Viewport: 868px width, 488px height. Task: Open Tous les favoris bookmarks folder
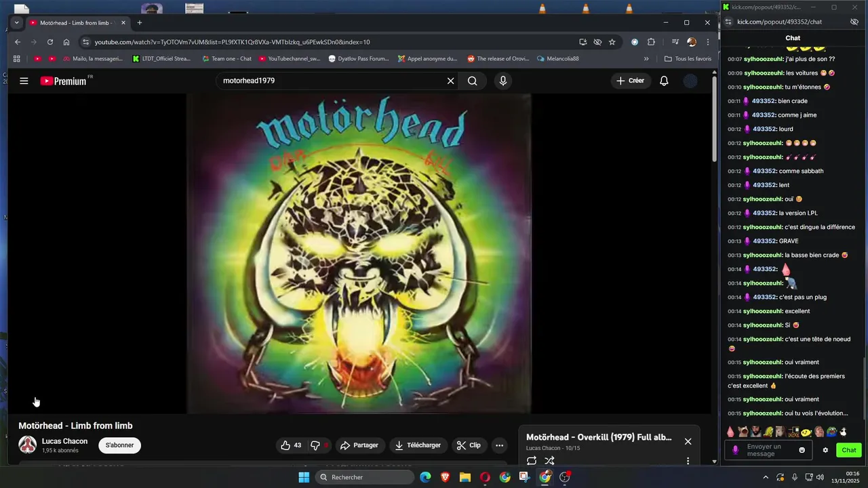tap(688, 59)
